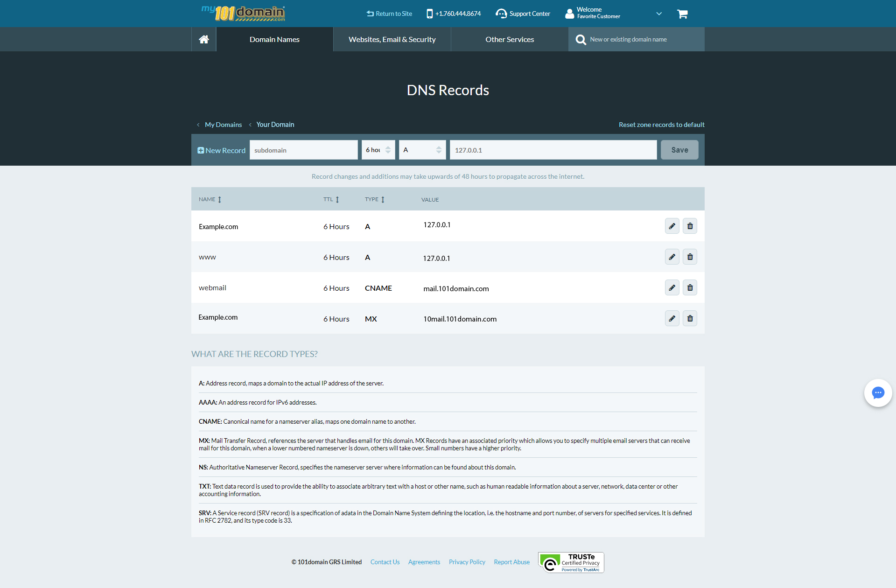Click the VALUE column header
Image resolution: width=896 pixels, height=588 pixels.
[x=430, y=200]
